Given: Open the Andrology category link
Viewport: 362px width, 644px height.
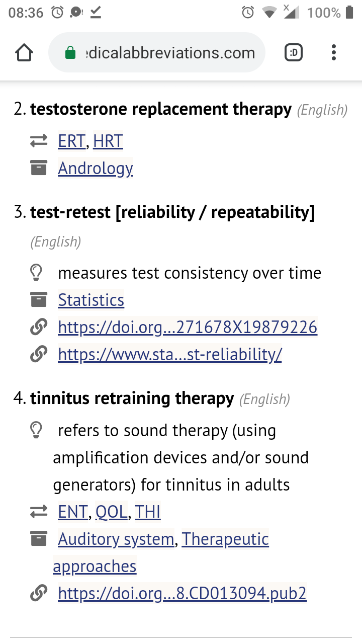Looking at the screenshot, I should pyautogui.click(x=96, y=168).
